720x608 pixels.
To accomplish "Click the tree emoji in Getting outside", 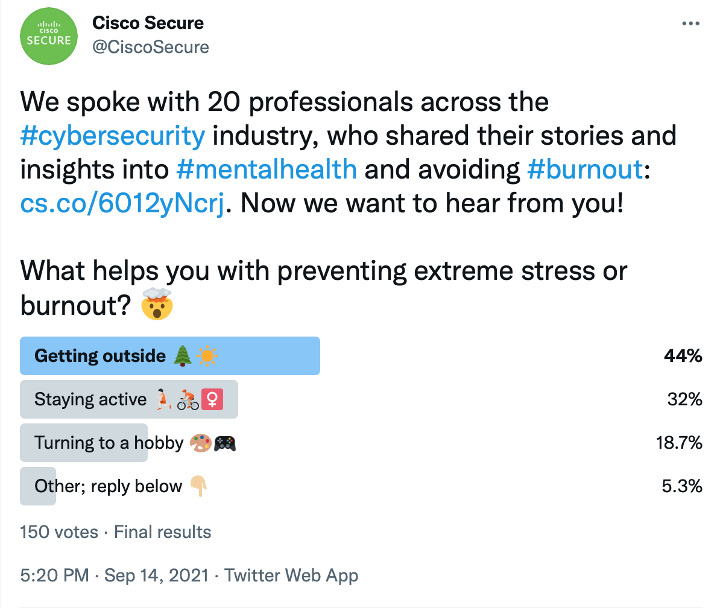I will (181, 356).
